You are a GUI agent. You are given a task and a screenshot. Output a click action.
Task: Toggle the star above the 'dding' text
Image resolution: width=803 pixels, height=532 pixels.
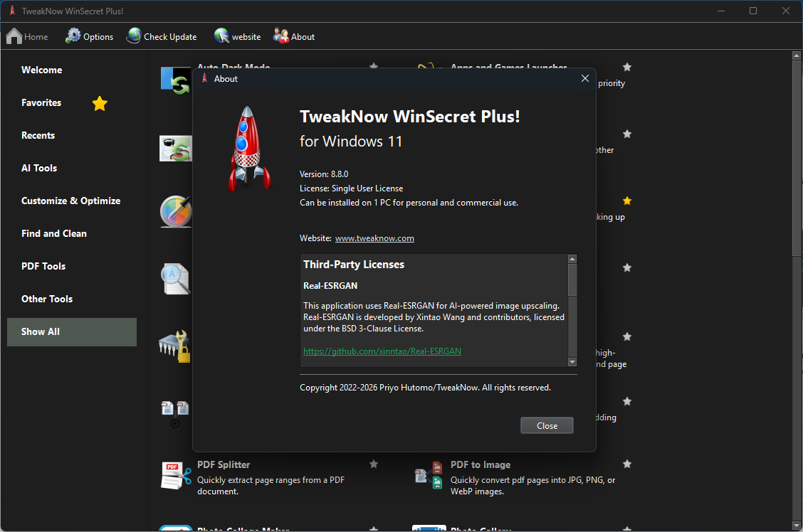(627, 402)
